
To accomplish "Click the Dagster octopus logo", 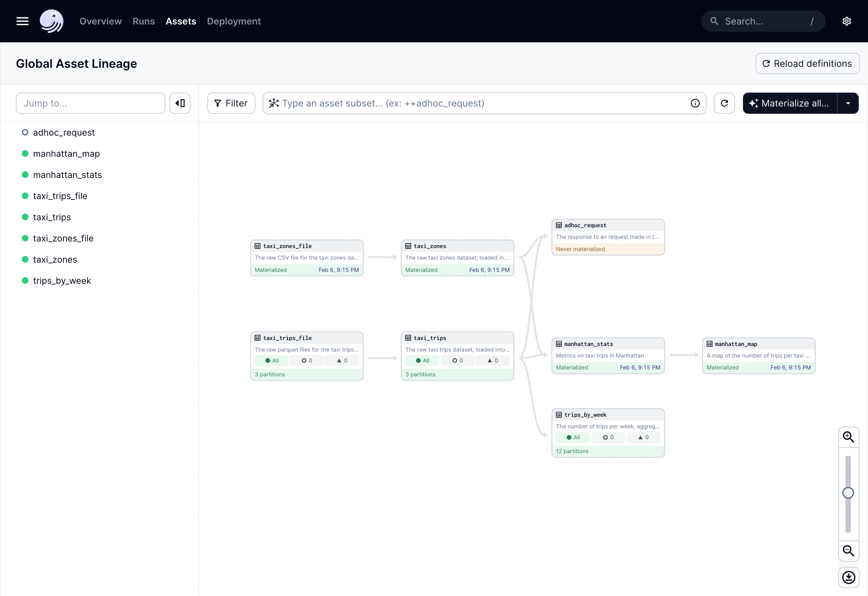I will click(x=52, y=21).
